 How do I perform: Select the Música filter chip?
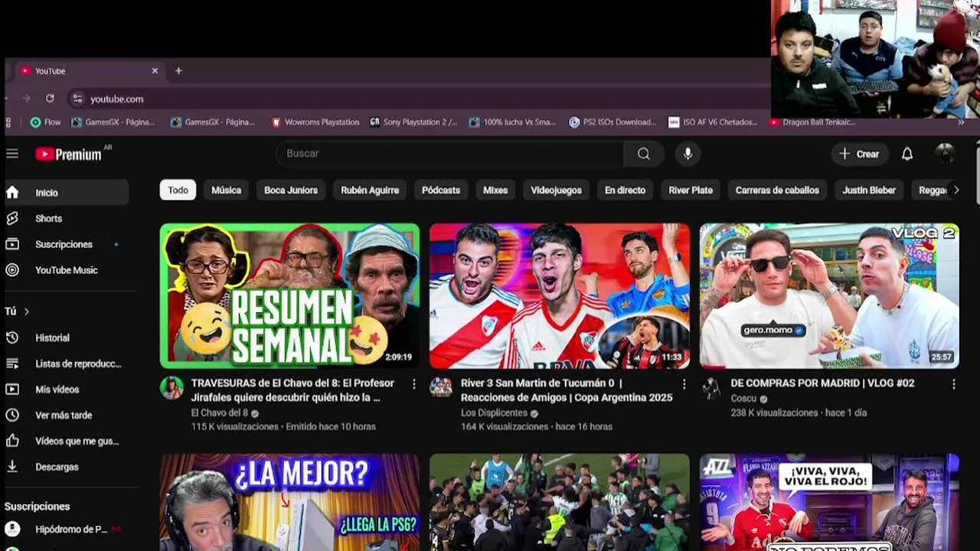tap(226, 191)
